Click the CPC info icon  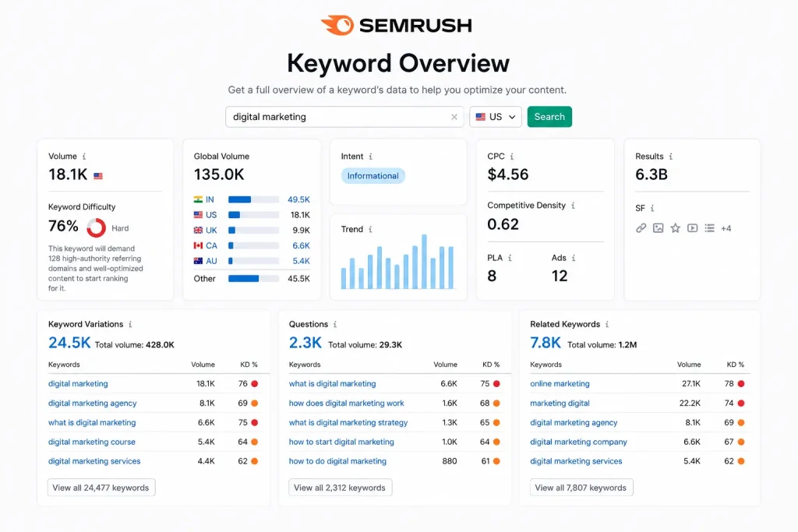(511, 157)
